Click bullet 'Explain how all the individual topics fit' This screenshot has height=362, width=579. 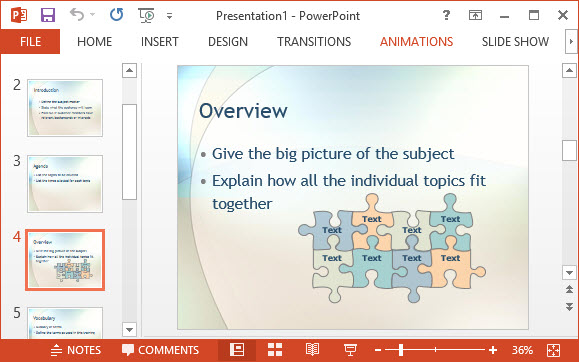[349, 181]
